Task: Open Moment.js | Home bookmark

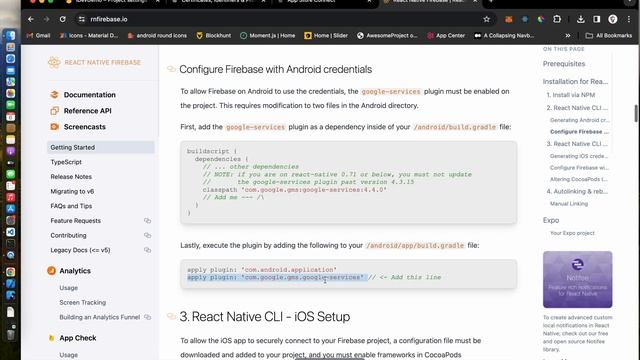Action: click(267, 36)
